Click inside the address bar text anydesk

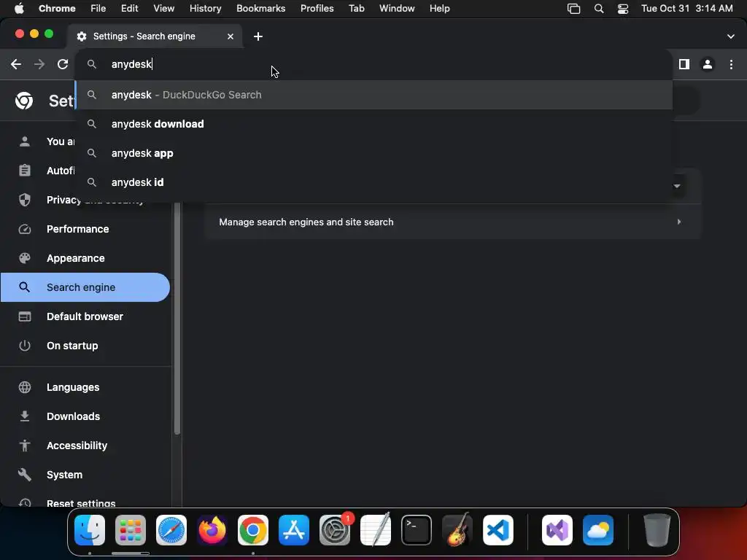pos(131,64)
